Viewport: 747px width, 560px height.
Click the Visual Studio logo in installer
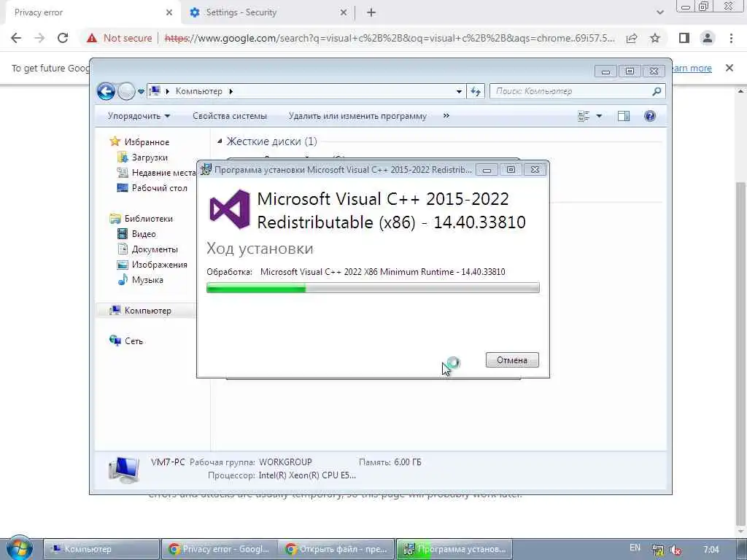pos(230,209)
